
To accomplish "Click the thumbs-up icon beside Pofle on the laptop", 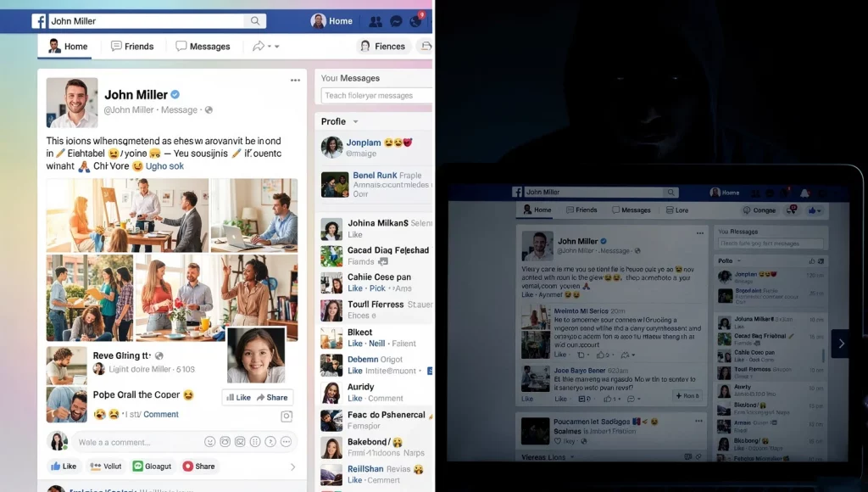I will (812, 261).
